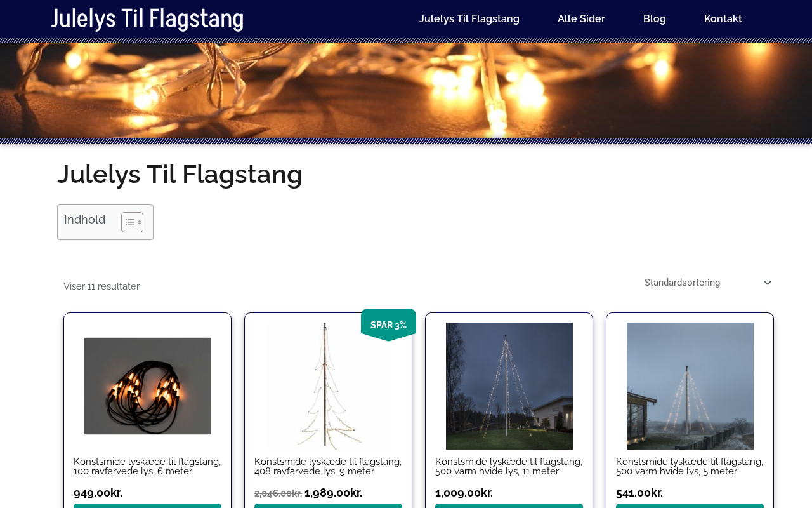Open the Standardsortering sorting dropdown
The width and height of the screenshot is (812, 508).
coord(707,283)
